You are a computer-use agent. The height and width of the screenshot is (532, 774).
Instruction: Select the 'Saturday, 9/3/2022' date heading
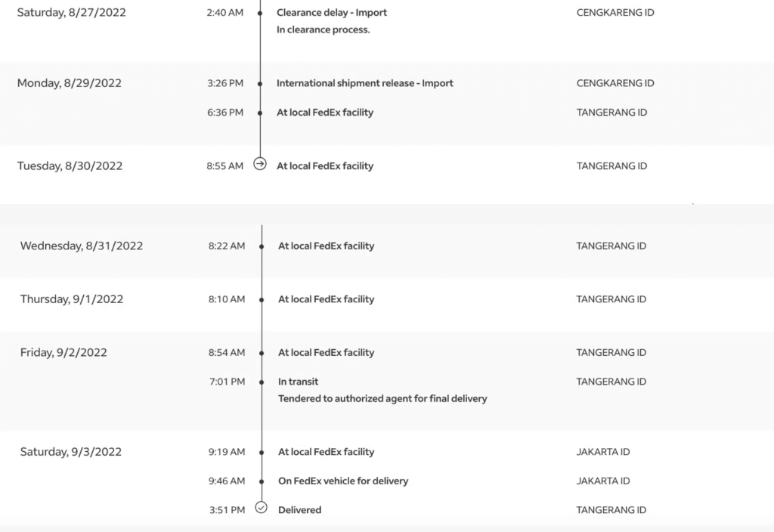coord(70,452)
